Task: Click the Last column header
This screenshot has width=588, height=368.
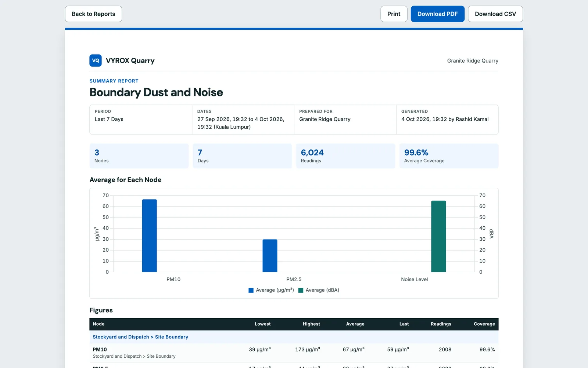Action: tap(404, 324)
